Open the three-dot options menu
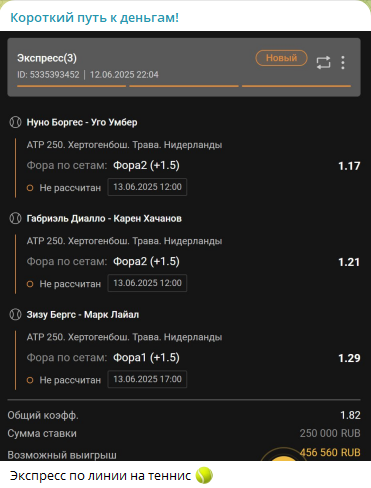 (x=343, y=62)
